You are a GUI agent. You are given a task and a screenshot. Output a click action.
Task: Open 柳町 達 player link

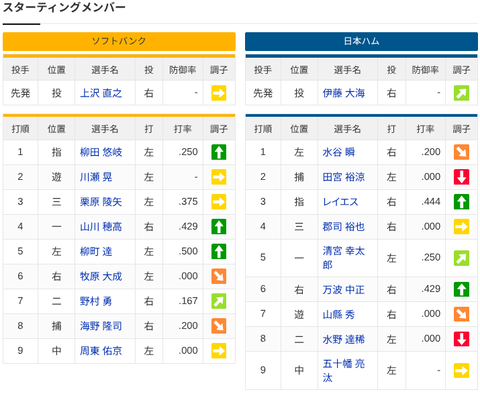[96, 251]
